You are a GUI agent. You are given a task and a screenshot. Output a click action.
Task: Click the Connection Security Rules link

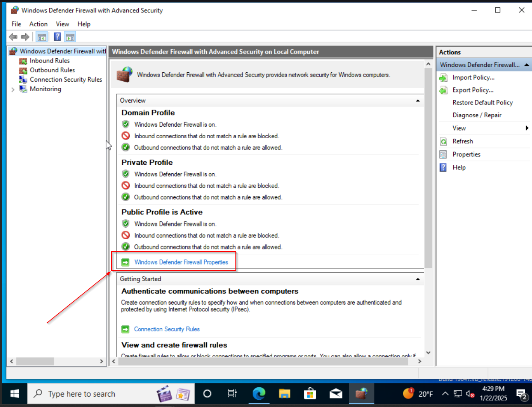[167, 329]
